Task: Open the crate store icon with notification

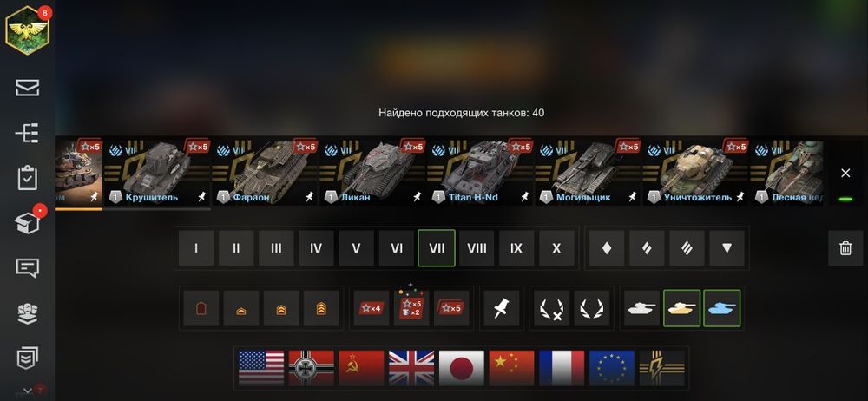Action: click(28, 223)
